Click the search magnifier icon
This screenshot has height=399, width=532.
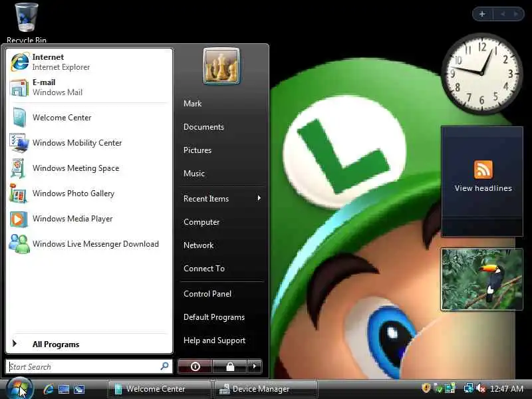[x=165, y=366]
